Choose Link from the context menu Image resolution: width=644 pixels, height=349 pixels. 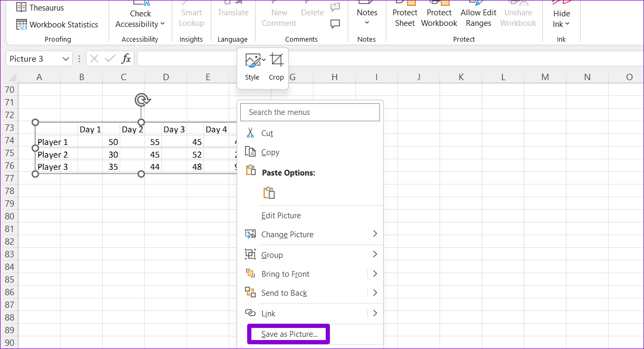268,314
